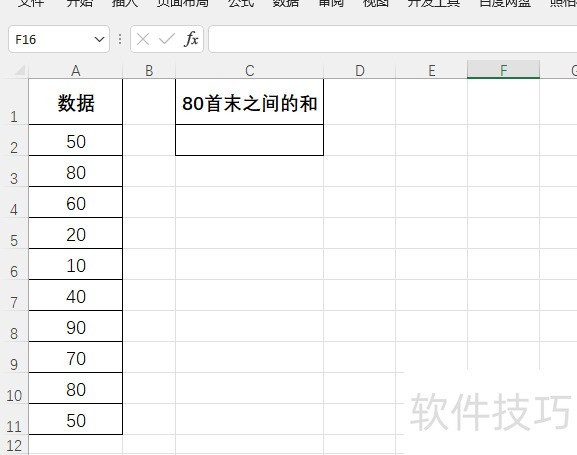Select cell A8 with value 90
Viewport: 577px width, 455px height.
pyautogui.click(x=75, y=326)
